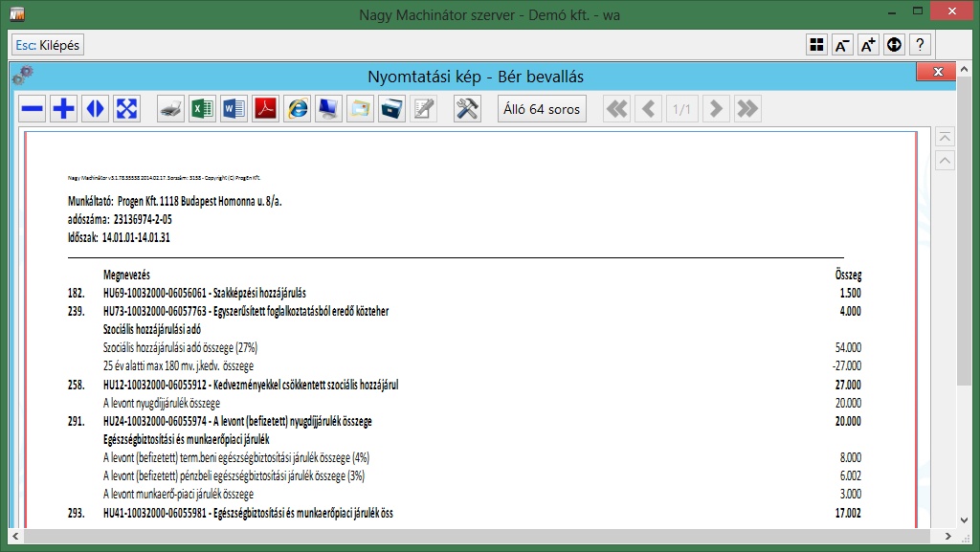Zoom out with the minus icon
This screenshot has width=980, height=552.
click(32, 109)
